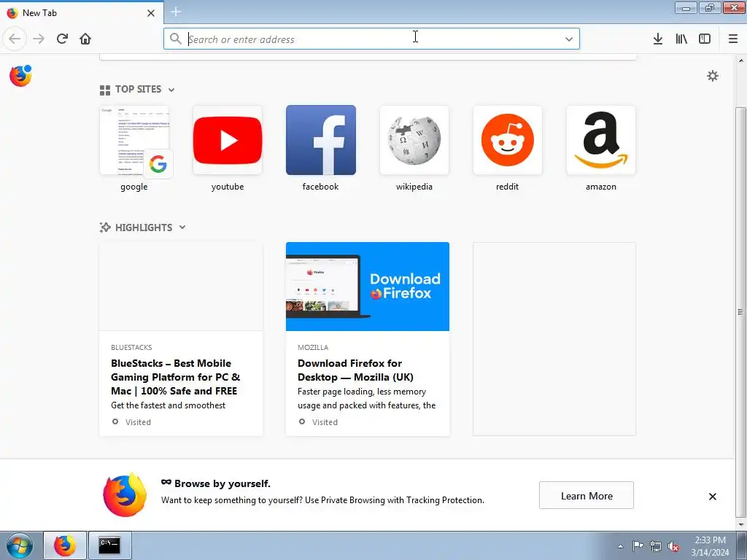This screenshot has width=747, height=560.
Task: Click the Learn More button
Action: pos(587,495)
